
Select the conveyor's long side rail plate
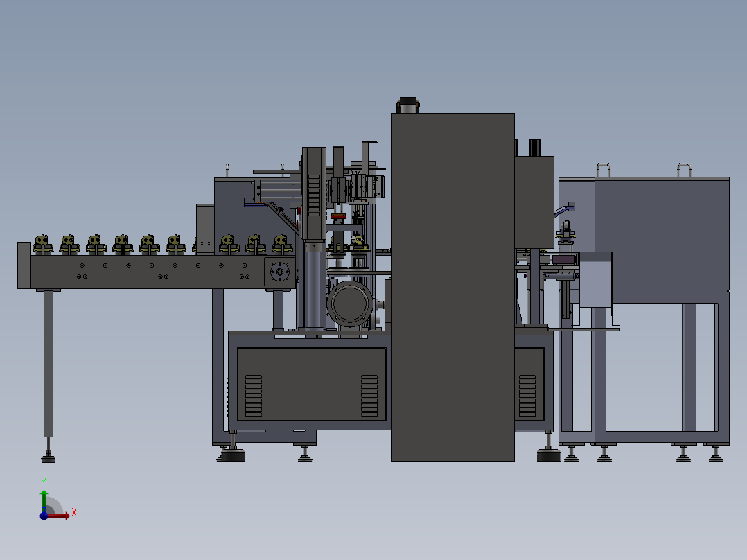tap(148, 272)
